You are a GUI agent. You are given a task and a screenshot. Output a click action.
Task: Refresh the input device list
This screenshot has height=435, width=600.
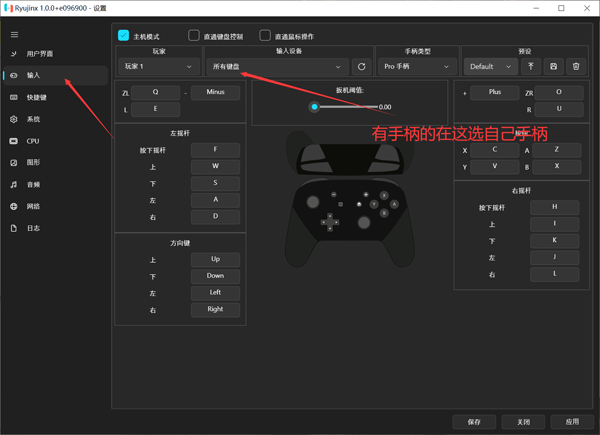(361, 67)
